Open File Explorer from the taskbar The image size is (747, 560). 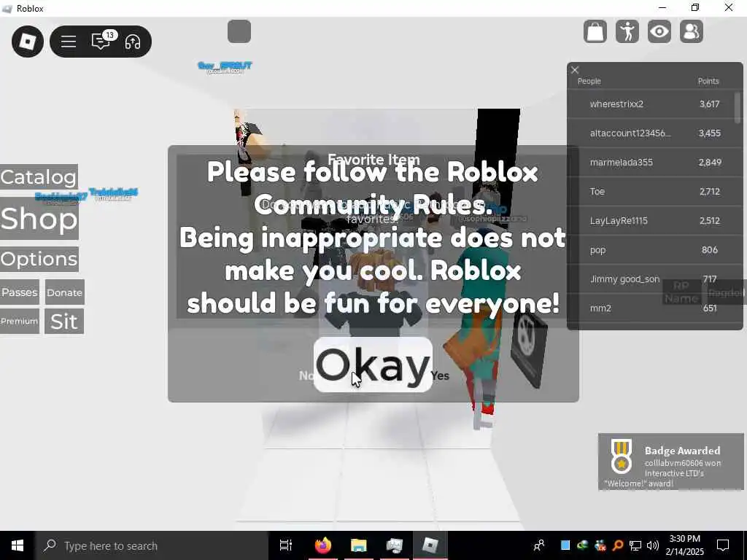[359, 545]
